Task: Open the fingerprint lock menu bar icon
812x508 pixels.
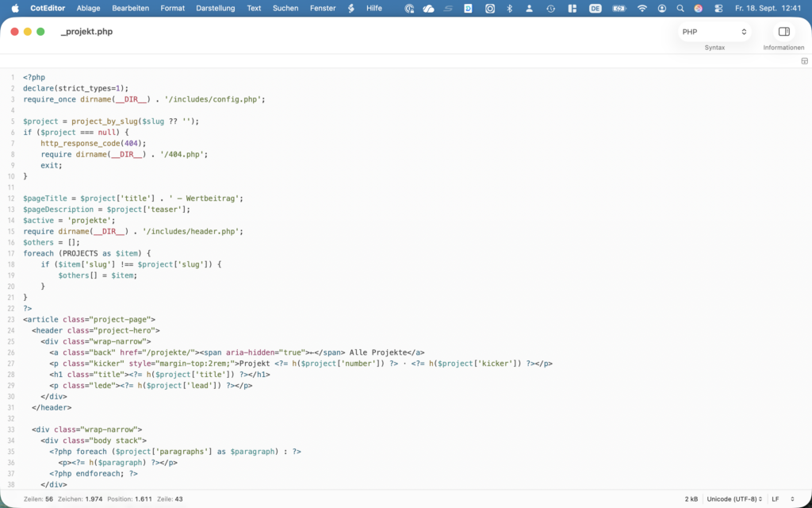Action: (x=409, y=8)
